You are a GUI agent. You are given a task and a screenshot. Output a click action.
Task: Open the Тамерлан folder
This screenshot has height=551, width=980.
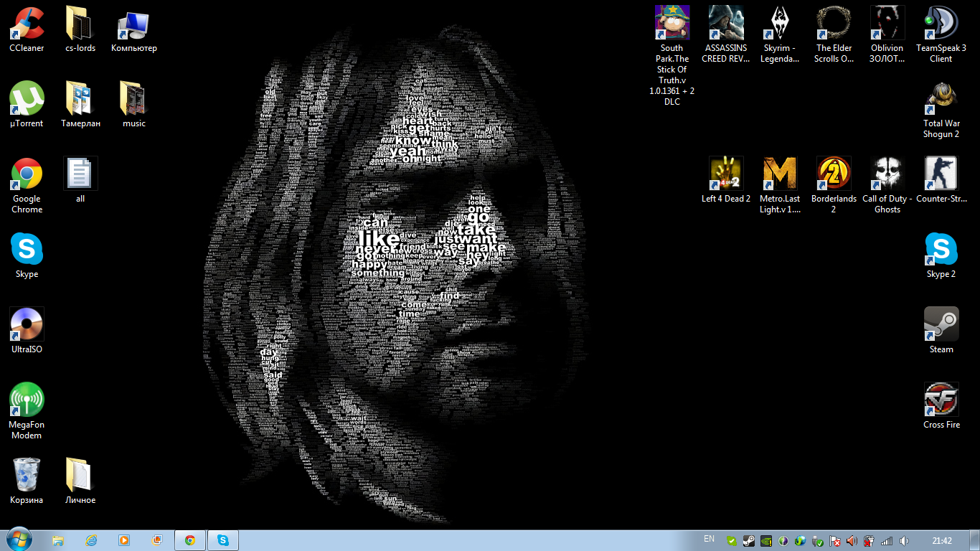[80, 105]
